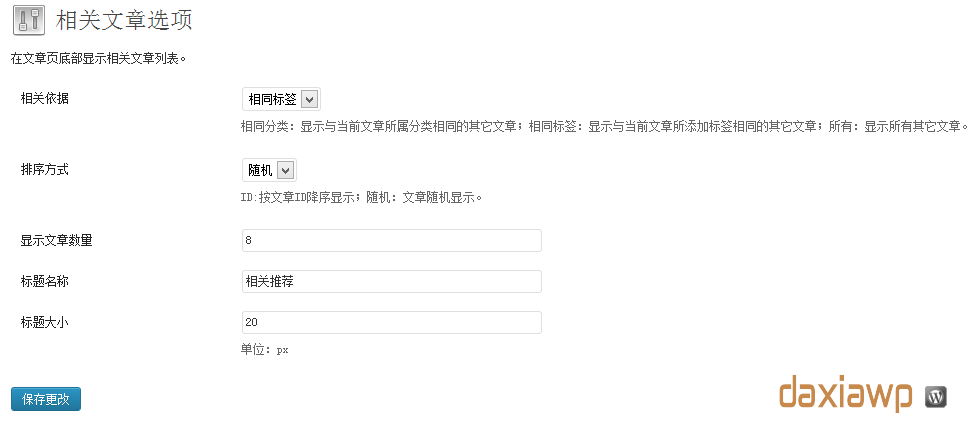Click the WordPress logo icon

[936, 396]
